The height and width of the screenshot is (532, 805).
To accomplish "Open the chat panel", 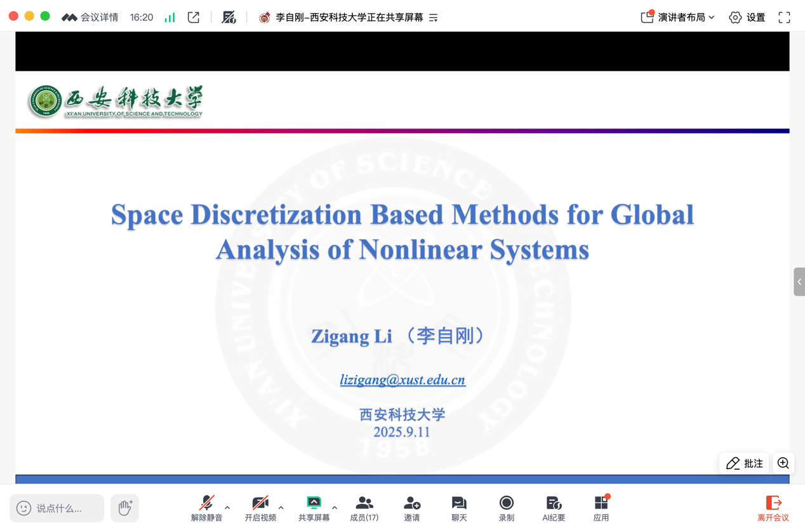I will coord(459,509).
